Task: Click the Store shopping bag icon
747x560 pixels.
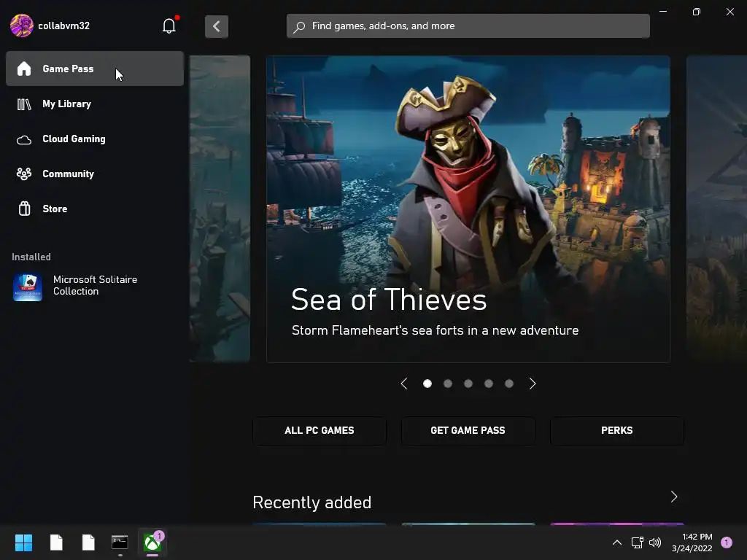Action: click(x=24, y=209)
